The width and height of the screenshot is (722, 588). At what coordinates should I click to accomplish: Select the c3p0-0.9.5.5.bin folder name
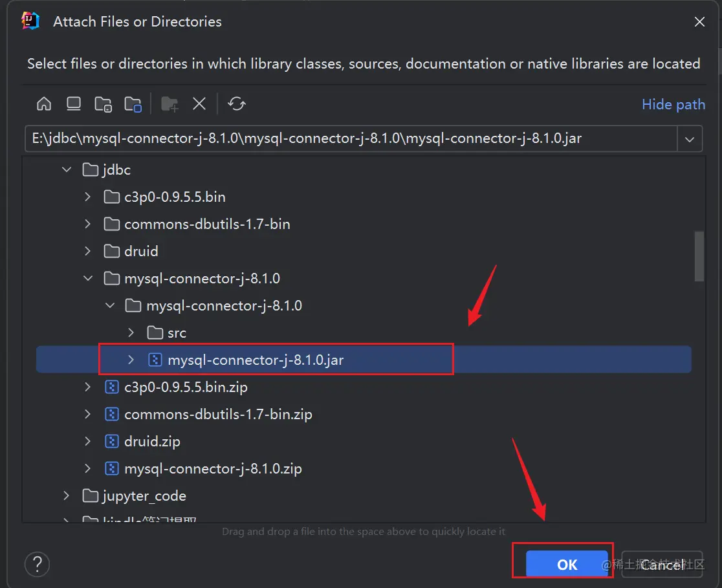[x=175, y=197]
